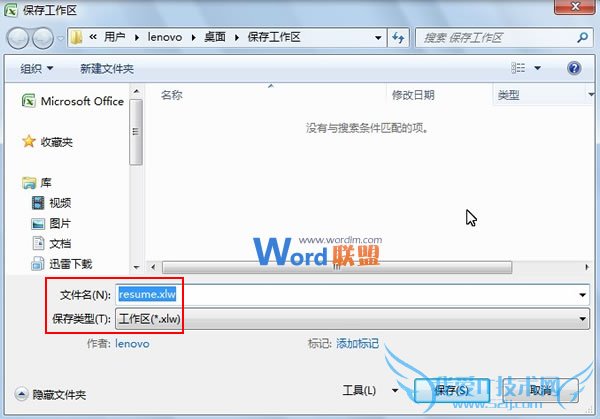Screen dimensions: 600x419
Task: Click the 图片 picture icon
Action: pos(38,223)
